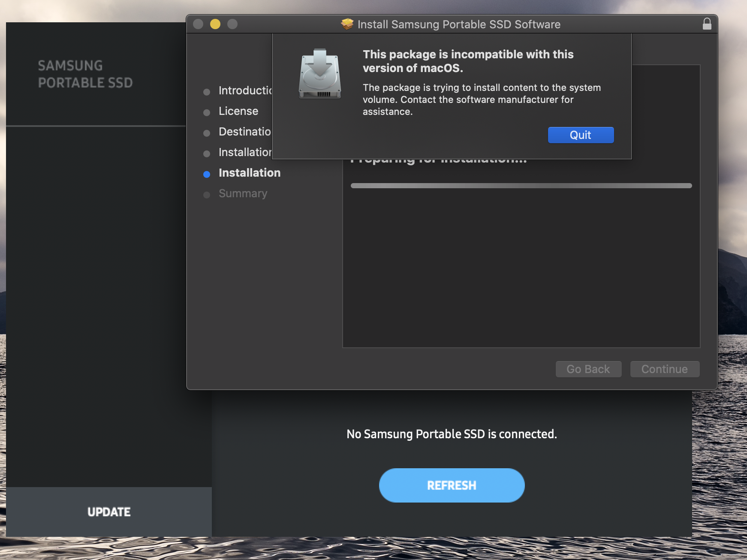Click the gray bullet next to the Summary step
The width and height of the screenshot is (747, 560).
coord(207,195)
